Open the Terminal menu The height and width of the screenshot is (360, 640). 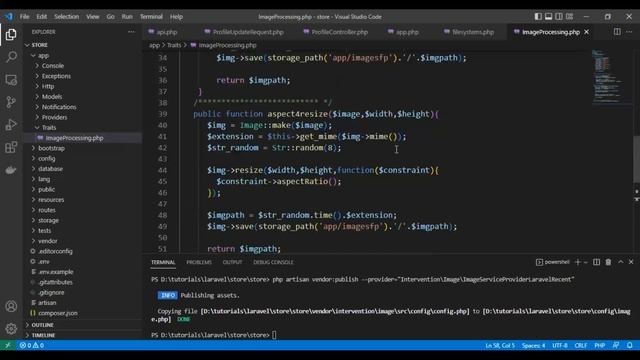click(151, 17)
